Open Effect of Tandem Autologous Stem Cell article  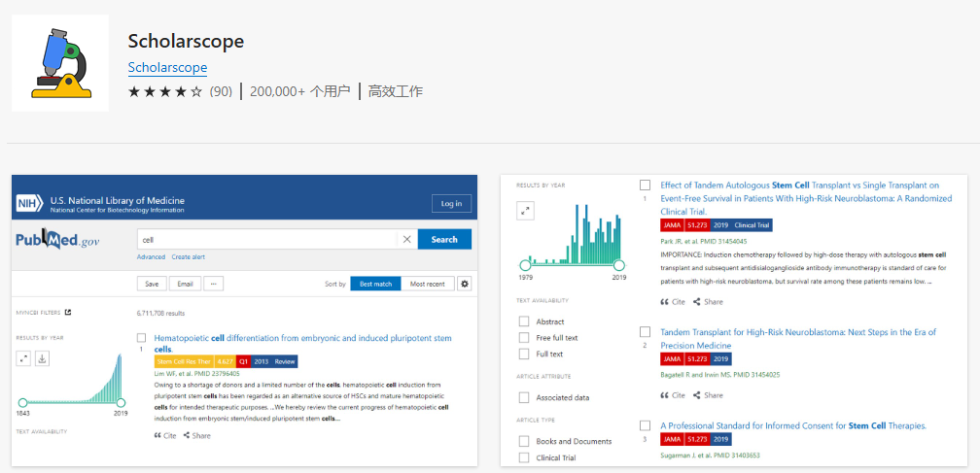pyautogui.click(x=806, y=198)
